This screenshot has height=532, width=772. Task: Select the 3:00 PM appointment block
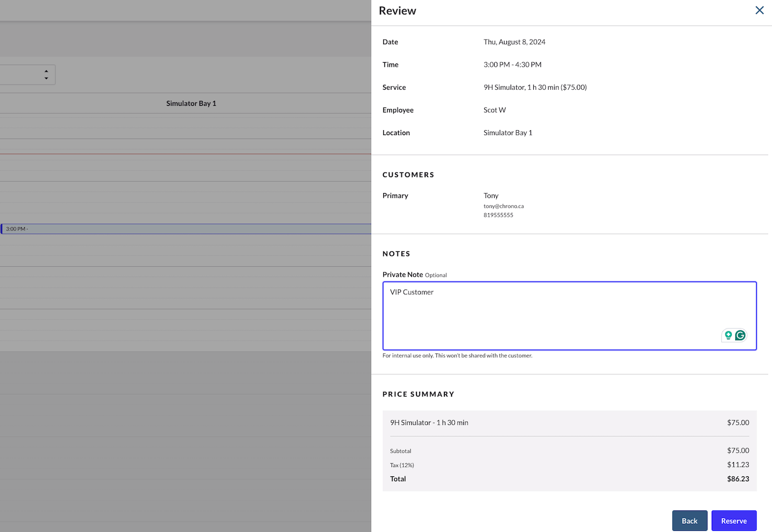[x=186, y=229]
